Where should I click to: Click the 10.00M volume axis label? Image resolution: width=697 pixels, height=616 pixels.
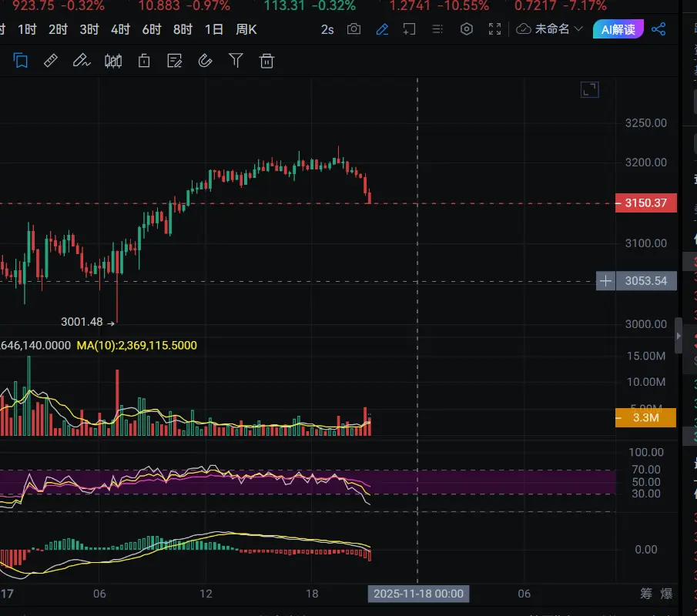tap(646, 382)
